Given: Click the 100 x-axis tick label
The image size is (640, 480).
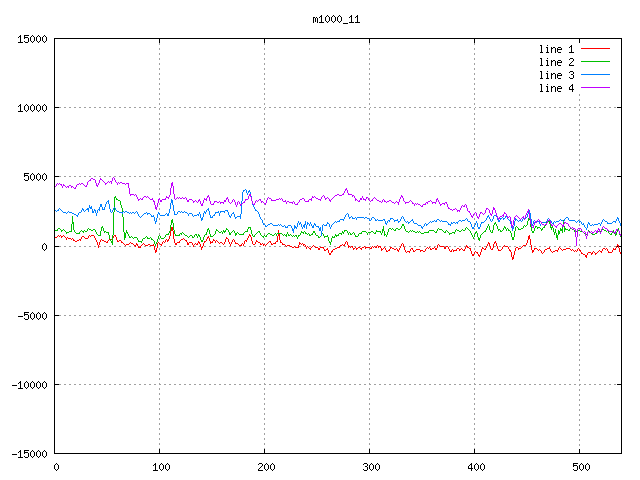Looking at the screenshot, I should tap(160, 467).
